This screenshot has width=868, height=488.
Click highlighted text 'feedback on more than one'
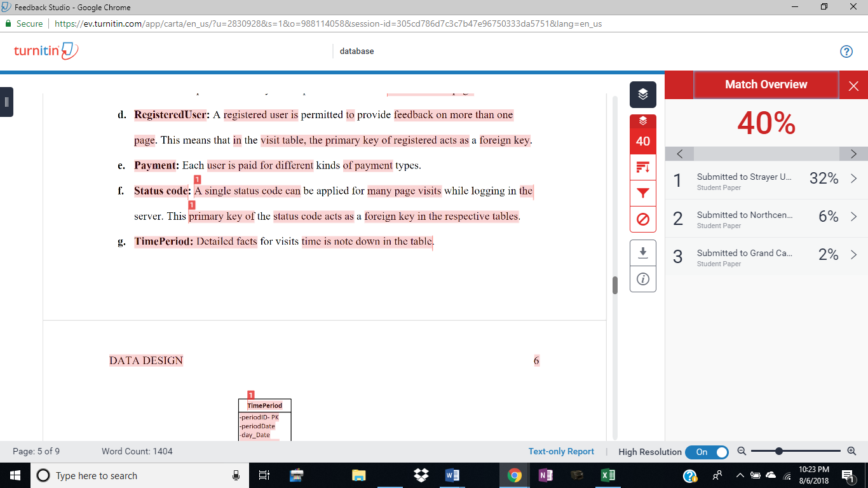[x=453, y=115]
